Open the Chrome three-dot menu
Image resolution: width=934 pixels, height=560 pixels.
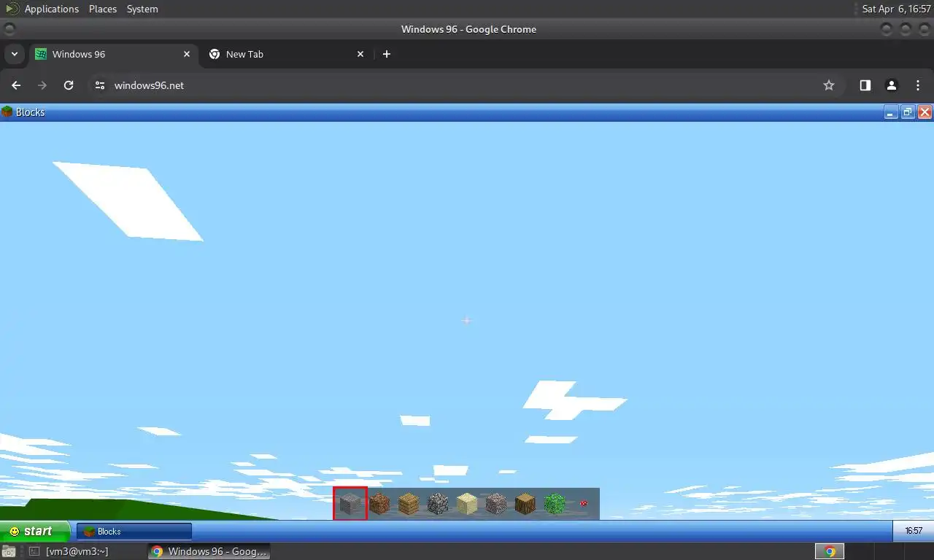[x=917, y=85]
